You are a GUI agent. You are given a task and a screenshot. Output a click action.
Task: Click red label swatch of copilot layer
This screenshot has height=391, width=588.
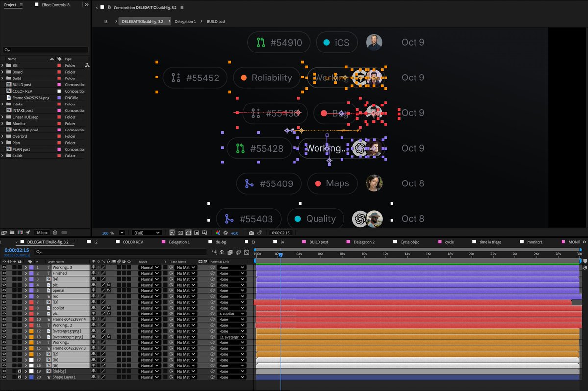(31, 308)
